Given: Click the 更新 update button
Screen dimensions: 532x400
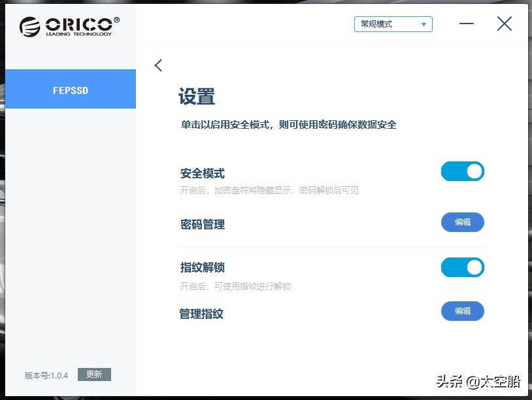Looking at the screenshot, I should pyautogui.click(x=94, y=374).
